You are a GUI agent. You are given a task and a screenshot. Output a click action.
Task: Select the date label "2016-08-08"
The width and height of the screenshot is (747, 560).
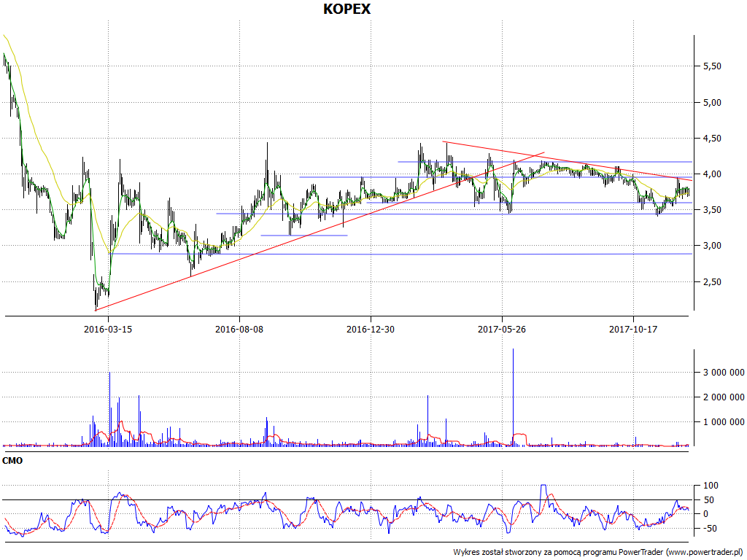point(239,329)
